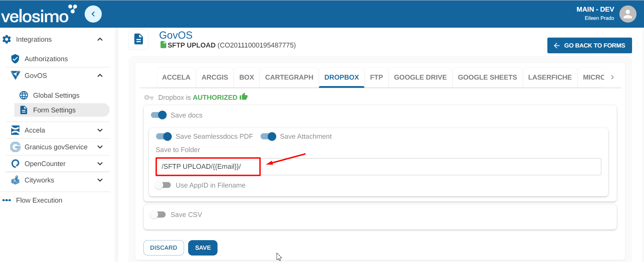Collapse sidebar with back chevron button
This screenshot has height=262, width=644.
[x=93, y=14]
